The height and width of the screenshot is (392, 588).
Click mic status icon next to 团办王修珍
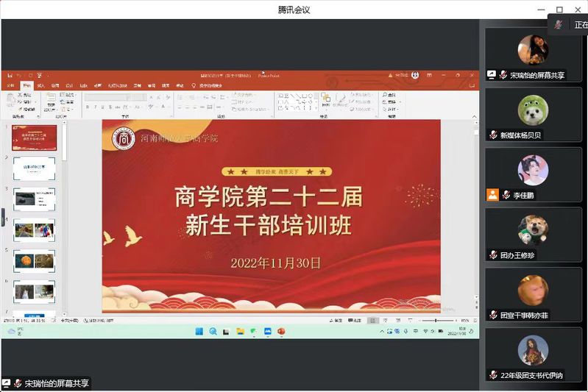tap(494, 254)
